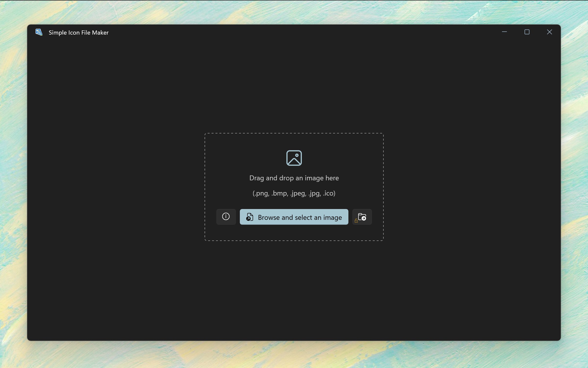This screenshot has height=368, width=588.
Task: Close the Simple Icon File Maker window
Action: pos(549,32)
